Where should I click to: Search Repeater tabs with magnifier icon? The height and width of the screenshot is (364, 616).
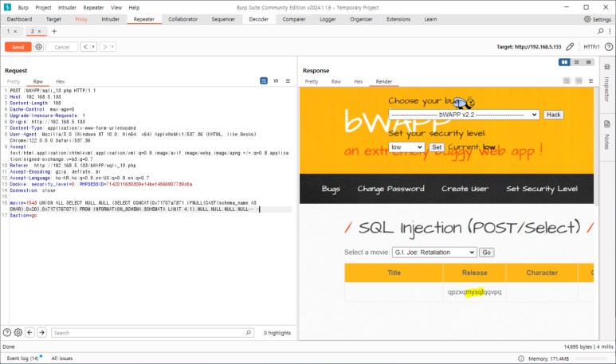click(x=600, y=30)
